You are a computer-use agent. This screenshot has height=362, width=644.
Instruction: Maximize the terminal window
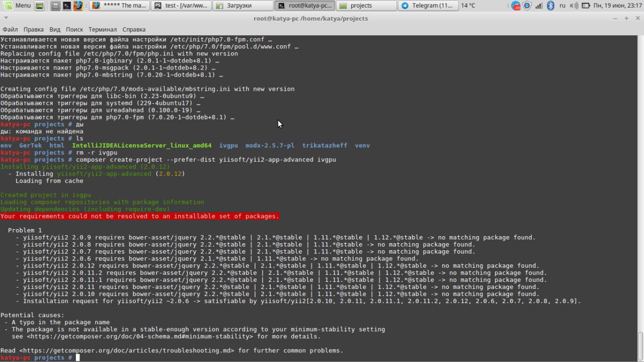(626, 18)
